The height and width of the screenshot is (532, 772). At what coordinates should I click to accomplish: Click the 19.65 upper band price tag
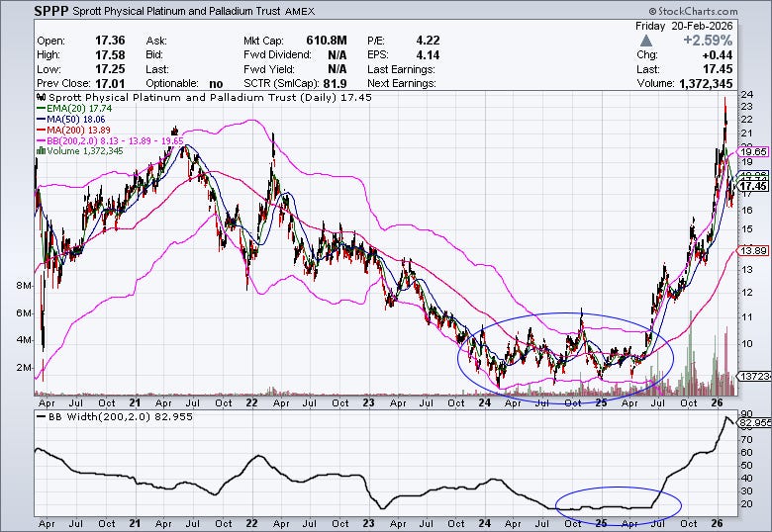[753, 151]
